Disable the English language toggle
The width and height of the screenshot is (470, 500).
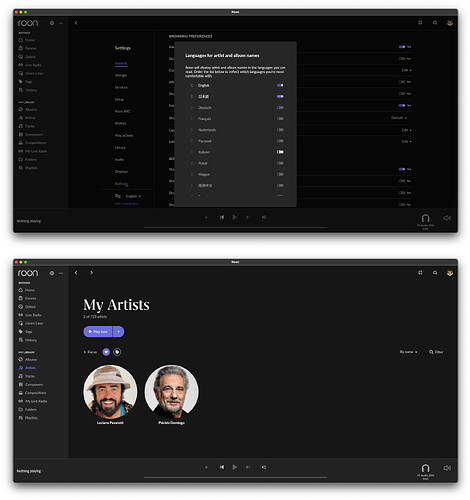tap(280, 85)
